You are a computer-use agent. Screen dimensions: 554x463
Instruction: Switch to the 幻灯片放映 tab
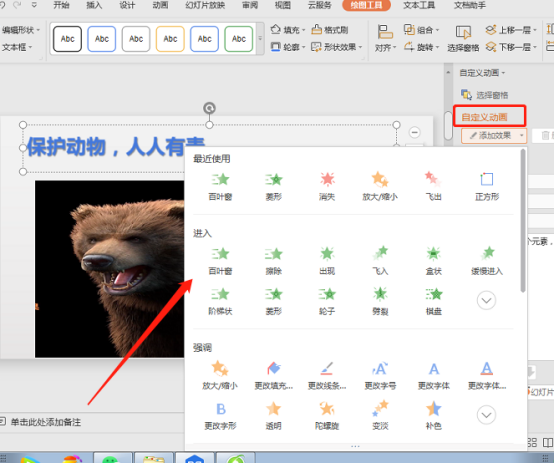click(x=205, y=5)
